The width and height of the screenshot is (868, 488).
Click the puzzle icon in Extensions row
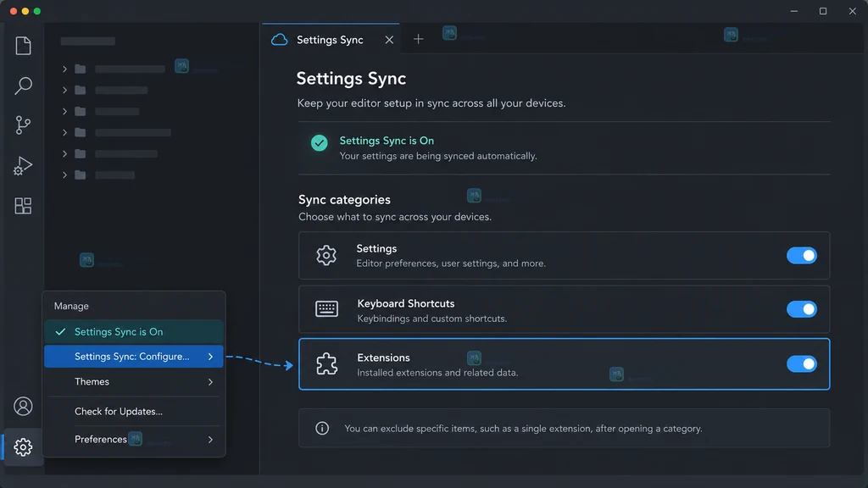point(326,364)
